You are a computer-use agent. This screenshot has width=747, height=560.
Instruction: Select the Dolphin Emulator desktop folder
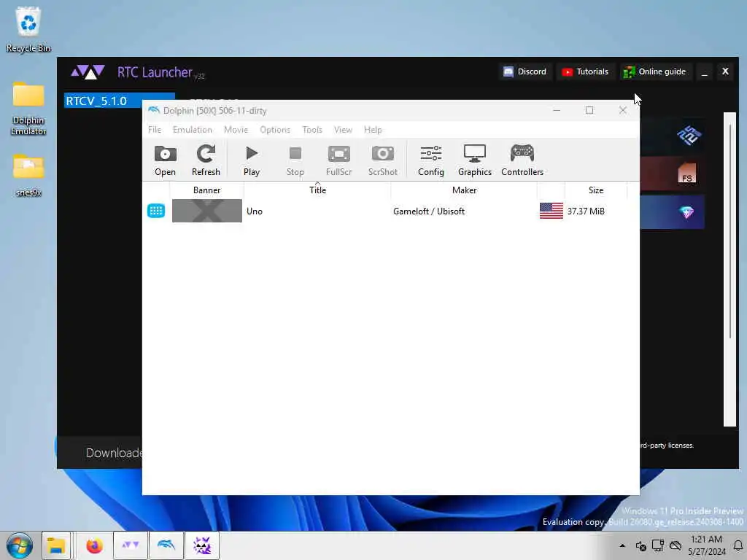pyautogui.click(x=28, y=109)
